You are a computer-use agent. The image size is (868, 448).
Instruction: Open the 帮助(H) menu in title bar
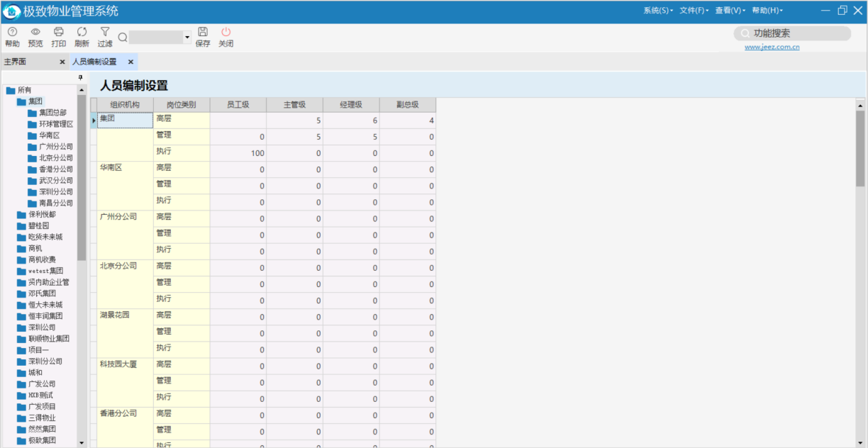767,11
